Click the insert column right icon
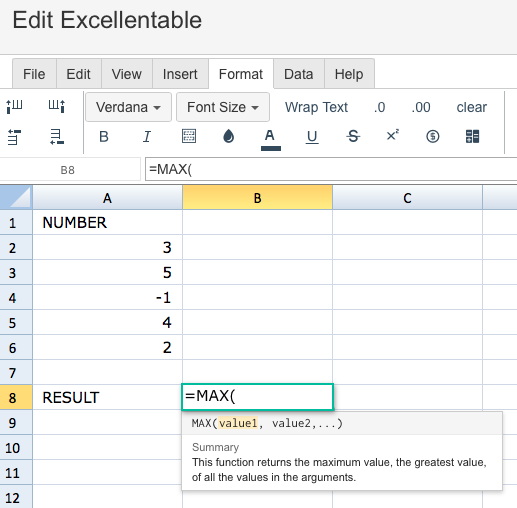Image resolution: width=517 pixels, height=508 pixels. tap(57, 107)
